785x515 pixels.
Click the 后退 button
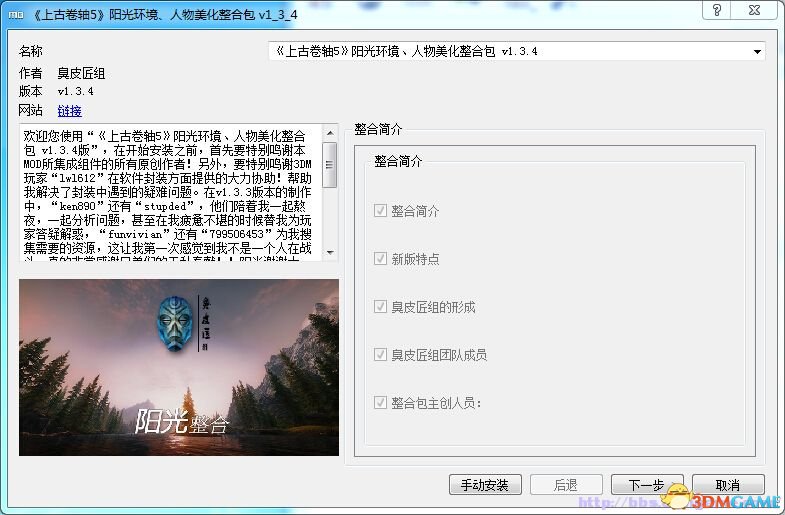pos(566,484)
